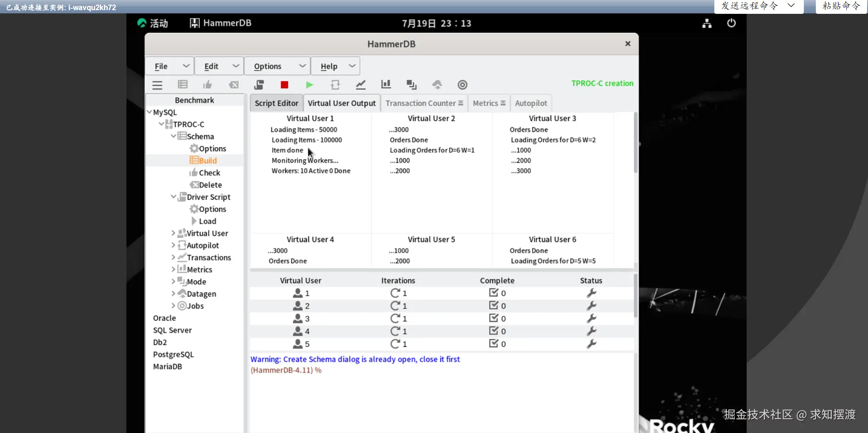Image resolution: width=868 pixels, height=433 pixels.
Task: Expand the Jobs tree node
Action: (x=174, y=306)
